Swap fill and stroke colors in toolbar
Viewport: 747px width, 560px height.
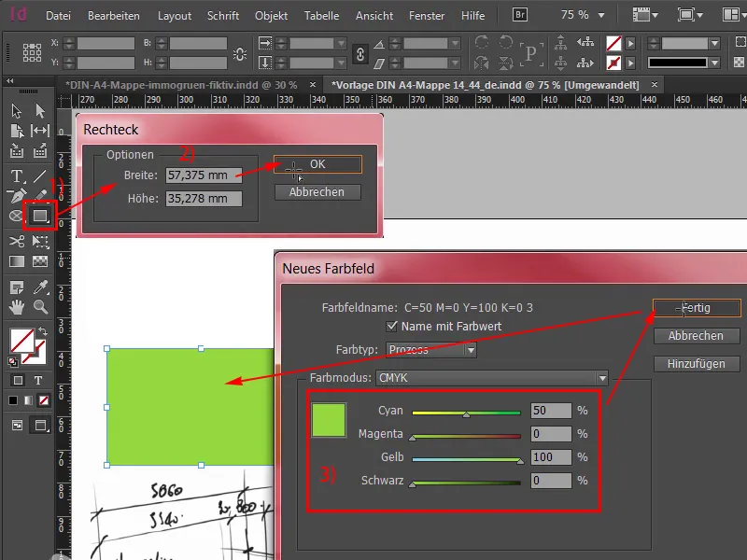43,331
